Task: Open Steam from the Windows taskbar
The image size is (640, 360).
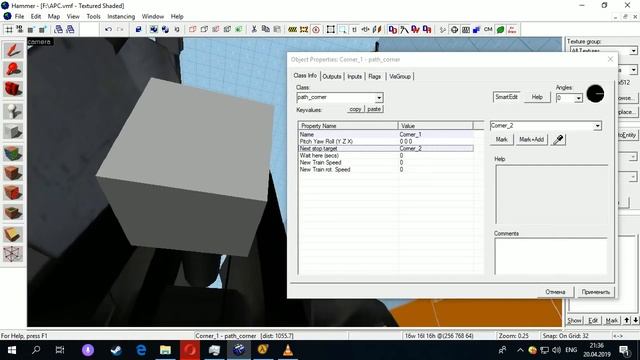Action: (x=116, y=350)
